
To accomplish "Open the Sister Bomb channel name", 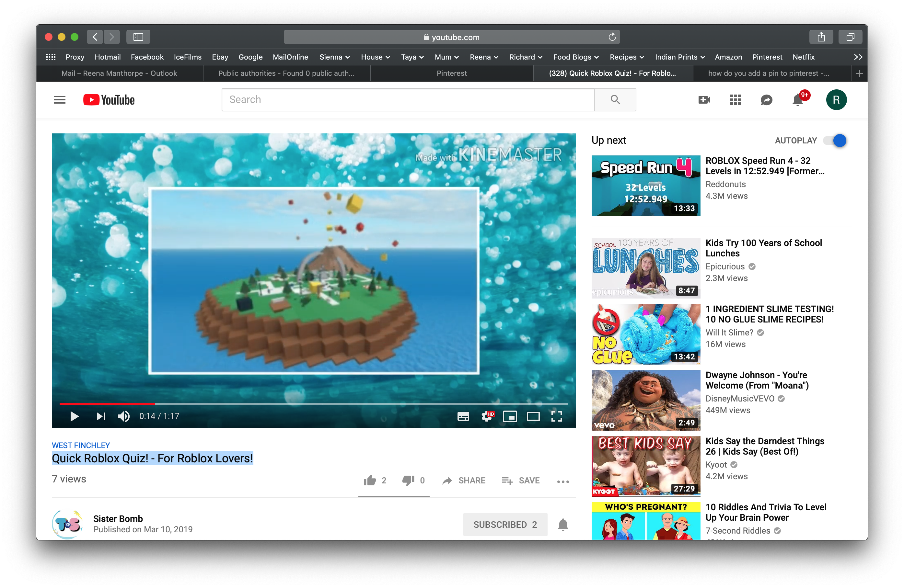I will click(x=118, y=518).
